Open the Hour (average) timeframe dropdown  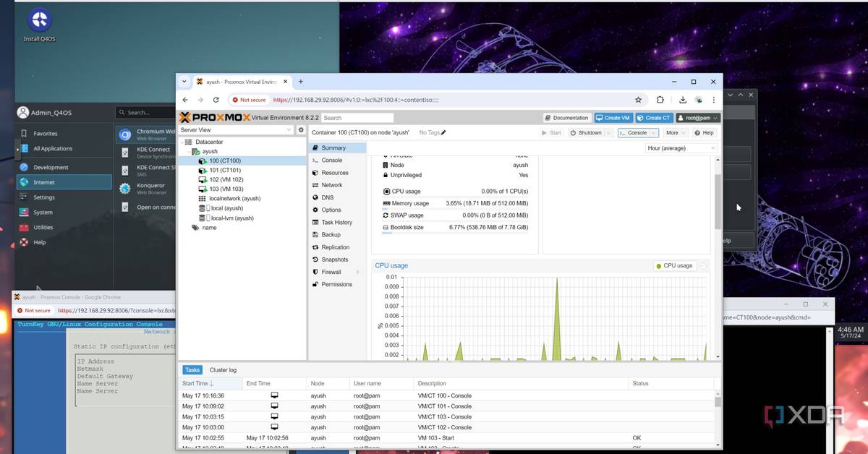681,148
